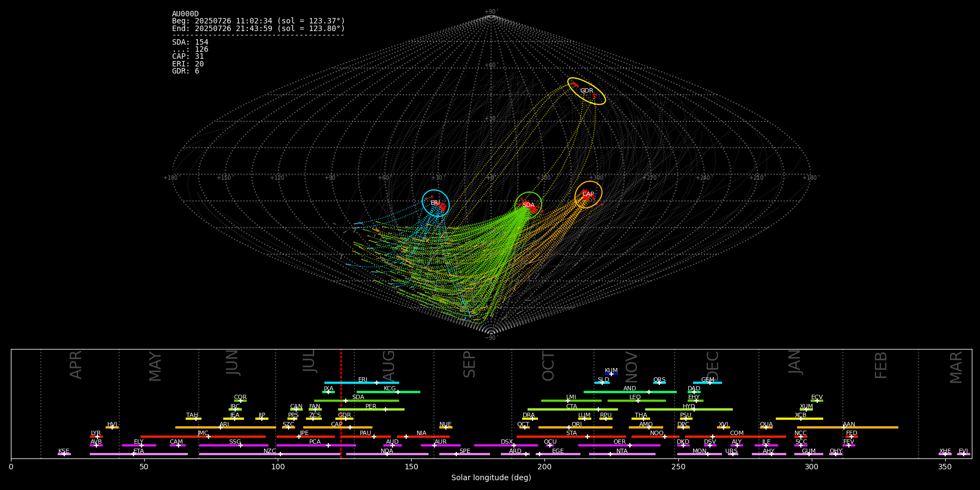Click the NZC shower label on the timeline
Screen dimensions: 980x490
point(269,451)
